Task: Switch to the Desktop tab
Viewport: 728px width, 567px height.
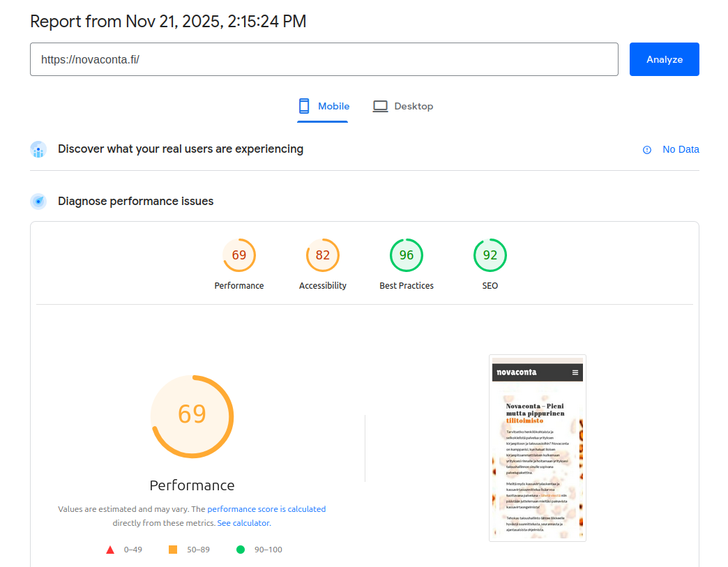Action: (x=403, y=107)
